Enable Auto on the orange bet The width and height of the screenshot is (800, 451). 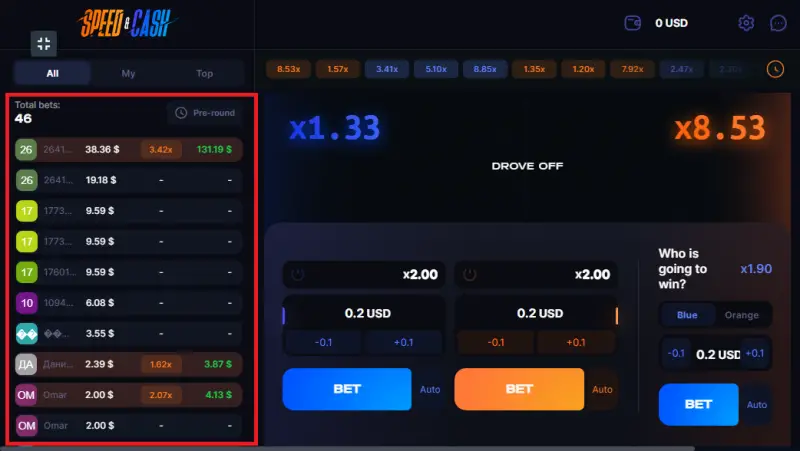(602, 390)
